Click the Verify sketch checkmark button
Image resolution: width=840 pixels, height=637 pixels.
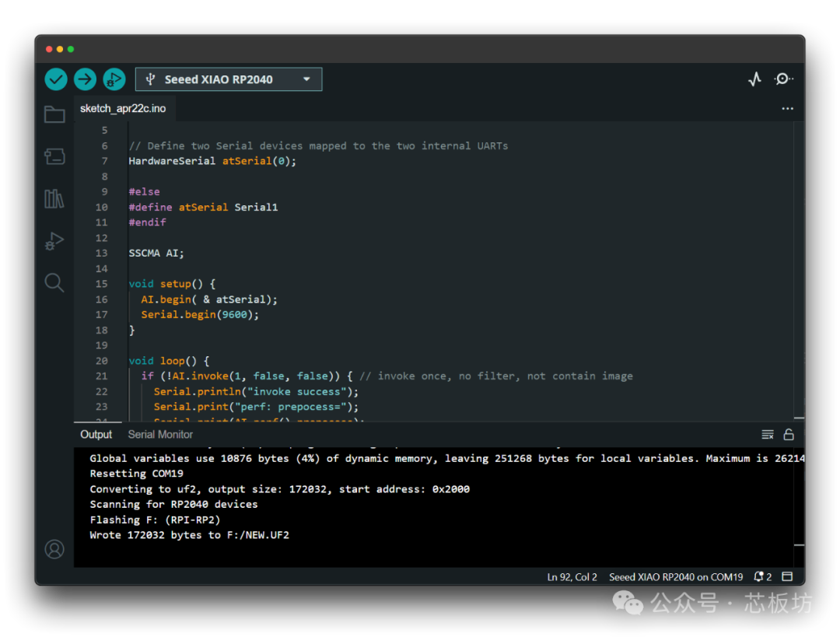[56, 79]
